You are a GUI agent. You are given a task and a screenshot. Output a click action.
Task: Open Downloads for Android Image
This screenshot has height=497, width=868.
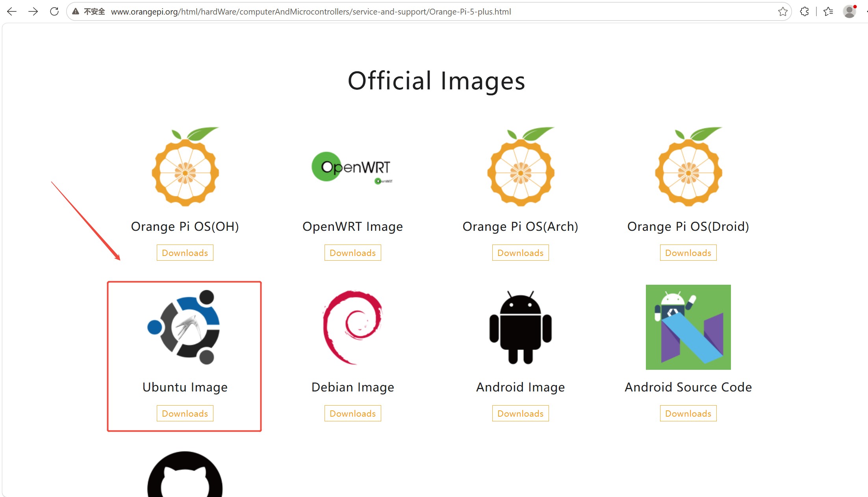pyautogui.click(x=521, y=414)
